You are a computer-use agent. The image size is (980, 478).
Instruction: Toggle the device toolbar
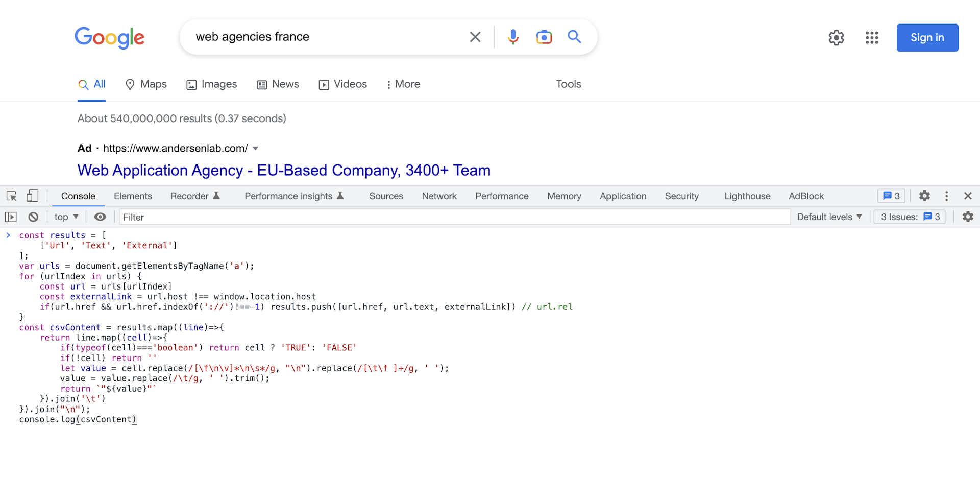(32, 196)
